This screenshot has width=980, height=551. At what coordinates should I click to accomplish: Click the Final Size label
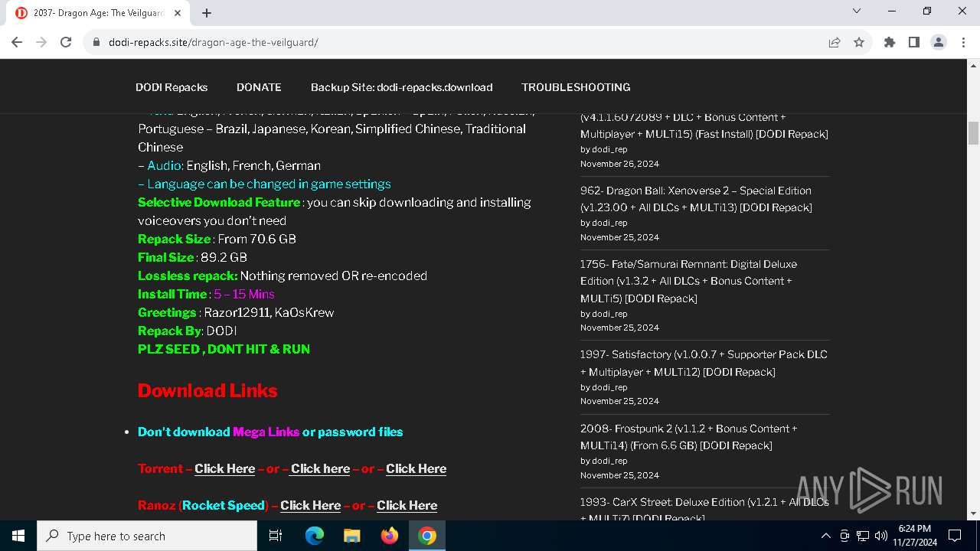pos(166,257)
